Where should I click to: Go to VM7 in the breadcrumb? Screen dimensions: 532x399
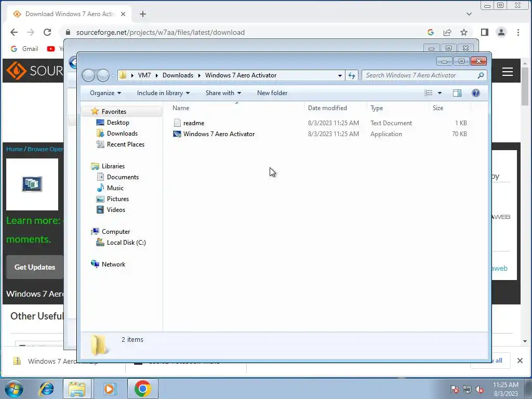click(144, 75)
